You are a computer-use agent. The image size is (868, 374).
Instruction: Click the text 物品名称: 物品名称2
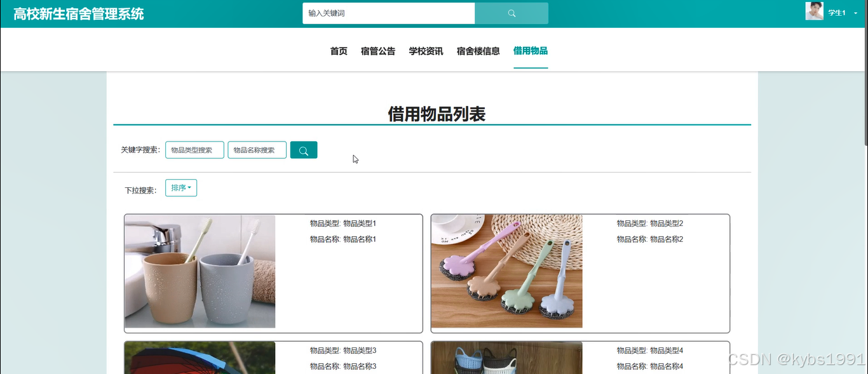pyautogui.click(x=650, y=239)
